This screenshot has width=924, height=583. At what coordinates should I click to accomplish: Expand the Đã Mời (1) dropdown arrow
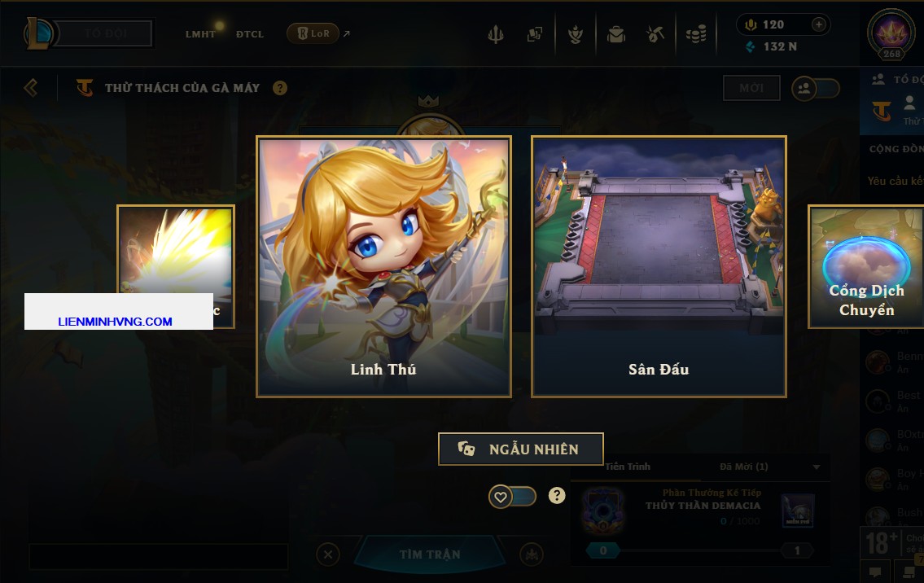tap(817, 467)
